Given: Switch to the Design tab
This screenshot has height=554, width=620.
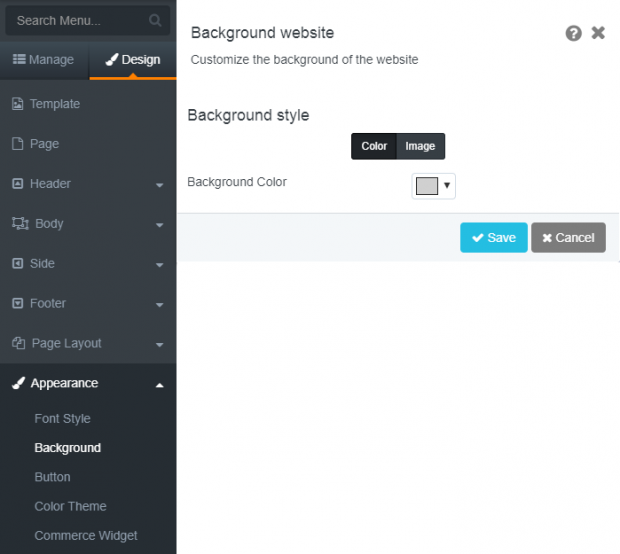Looking at the screenshot, I should [x=133, y=60].
